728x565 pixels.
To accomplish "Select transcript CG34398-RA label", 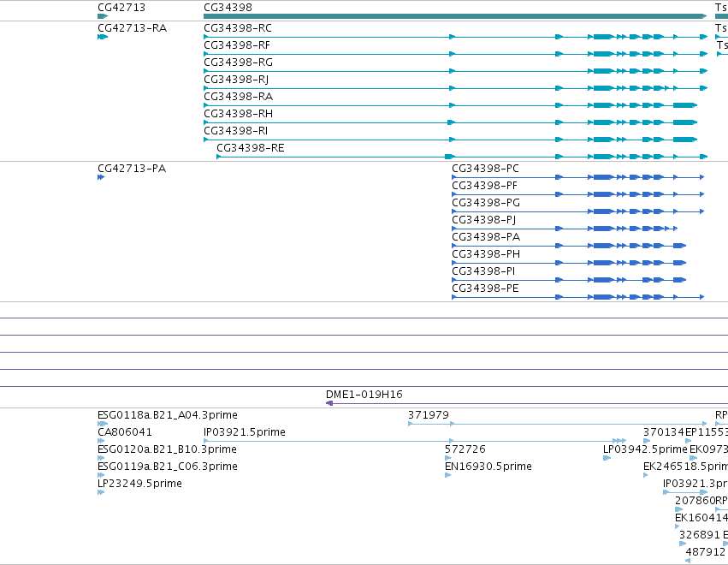I will [238, 97].
